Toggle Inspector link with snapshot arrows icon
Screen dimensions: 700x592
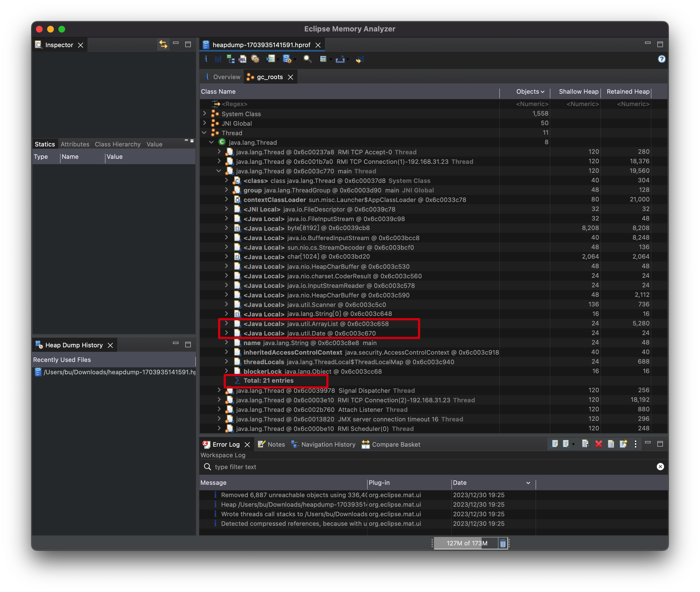click(163, 44)
